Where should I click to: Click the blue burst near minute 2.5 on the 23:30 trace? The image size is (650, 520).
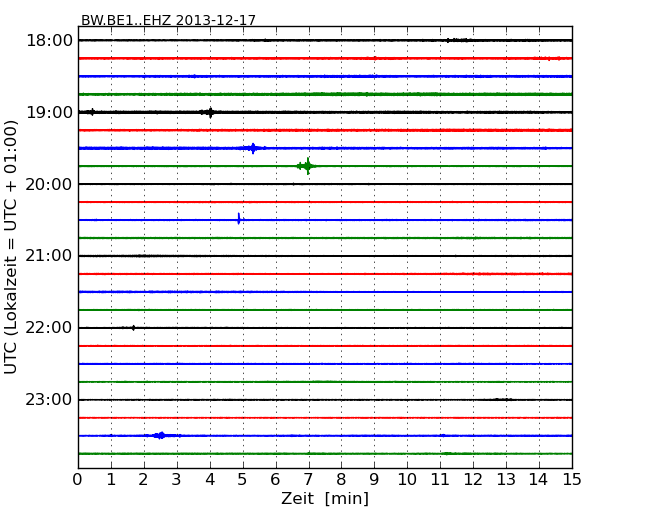pyautogui.click(x=161, y=435)
